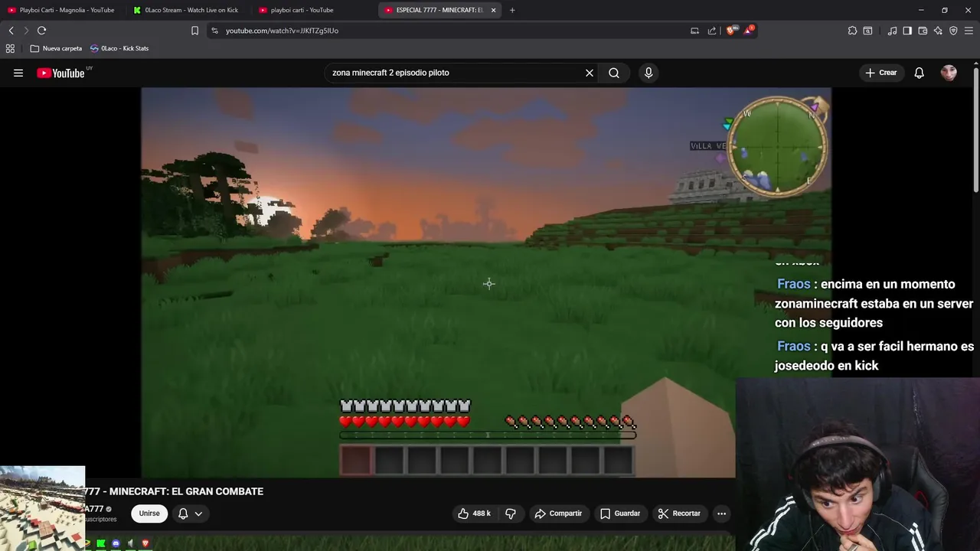Go forward with the browser forward arrow

click(x=26, y=31)
